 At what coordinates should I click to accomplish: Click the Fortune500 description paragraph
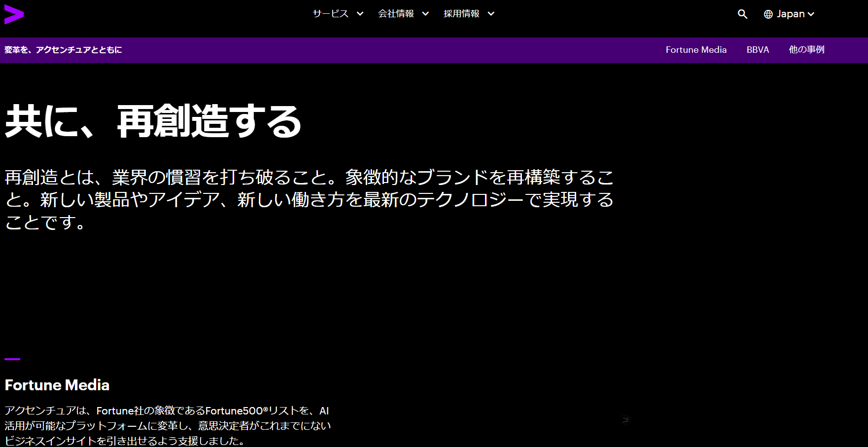[168, 425]
